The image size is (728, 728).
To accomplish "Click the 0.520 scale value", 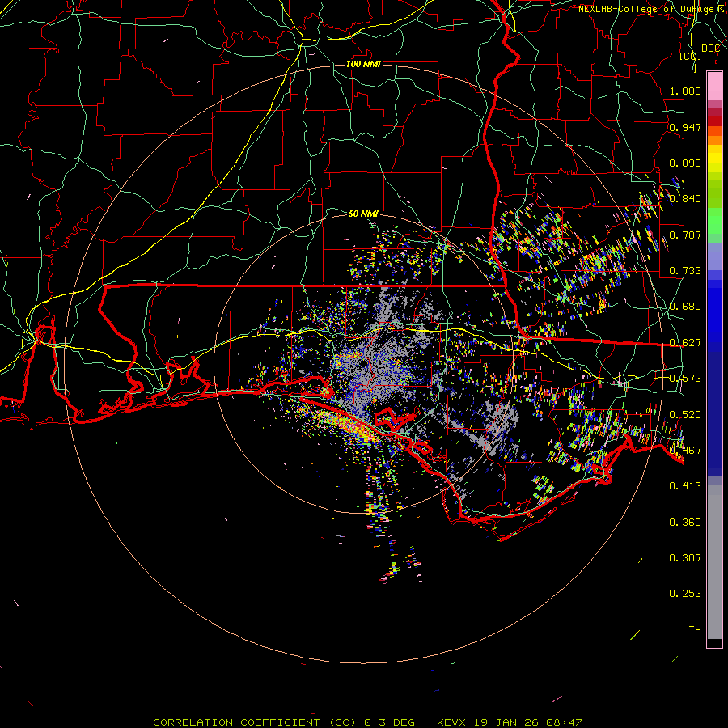I will coord(685,414).
